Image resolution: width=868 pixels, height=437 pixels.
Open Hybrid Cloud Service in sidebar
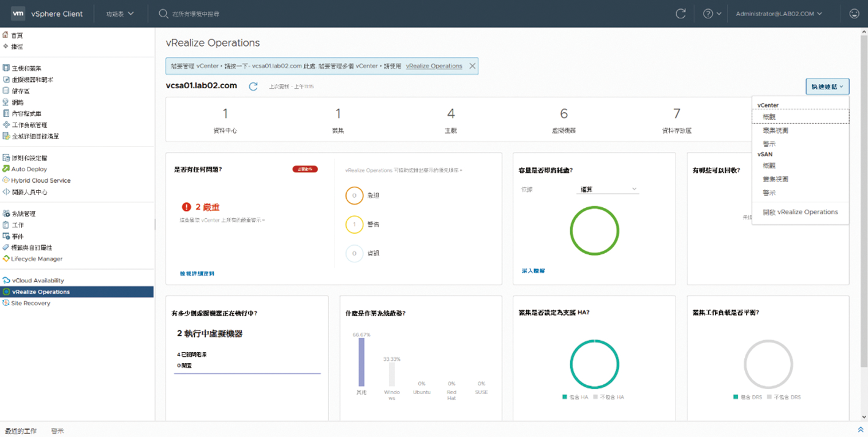tap(37, 181)
